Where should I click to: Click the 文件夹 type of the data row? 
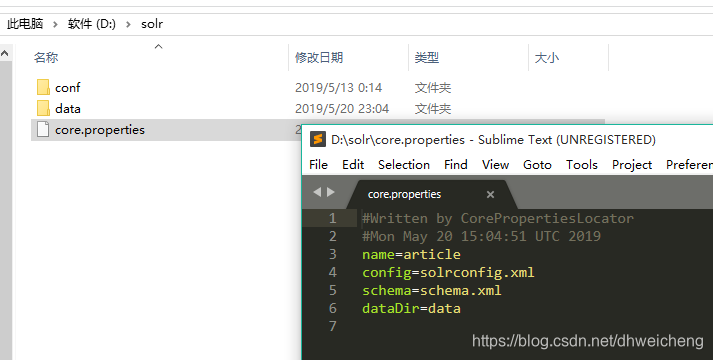tap(432, 109)
